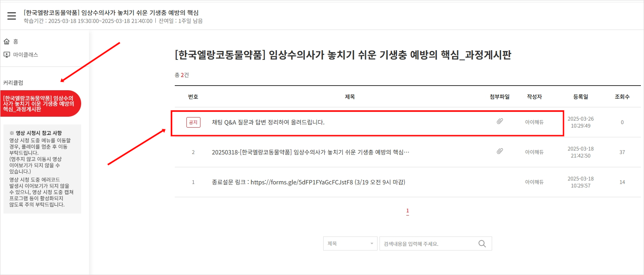Click row number 1 in 번호 column

193,182
